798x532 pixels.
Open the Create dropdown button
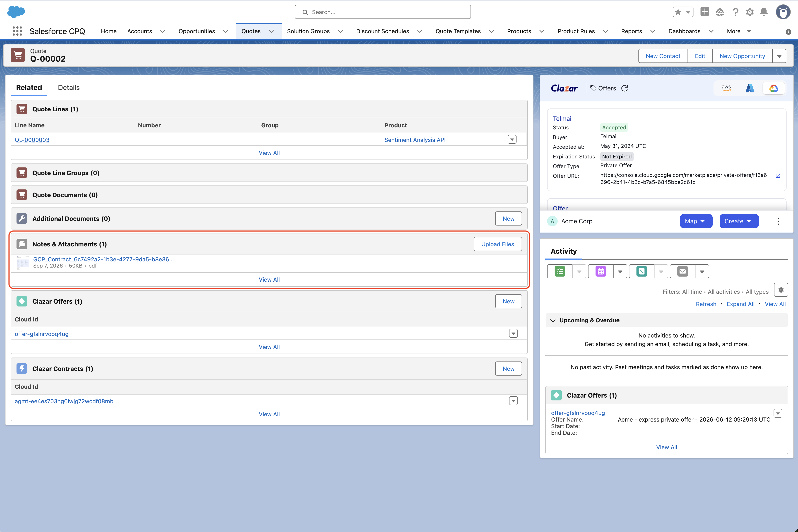point(739,221)
